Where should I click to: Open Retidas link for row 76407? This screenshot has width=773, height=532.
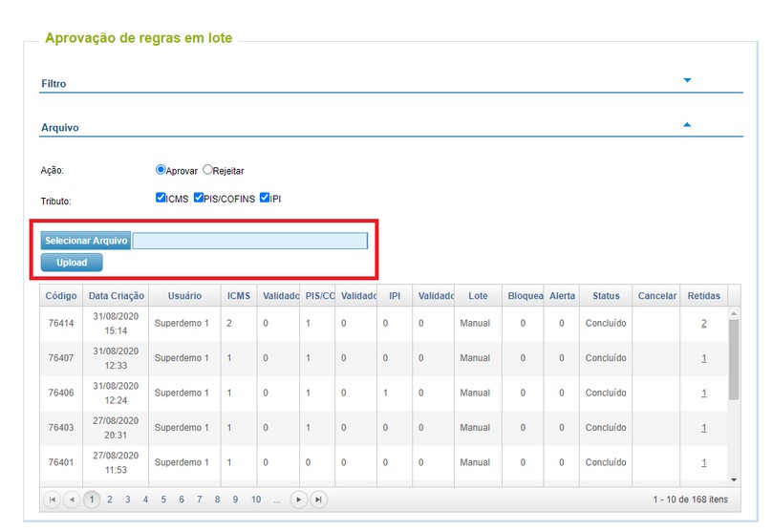coord(704,358)
